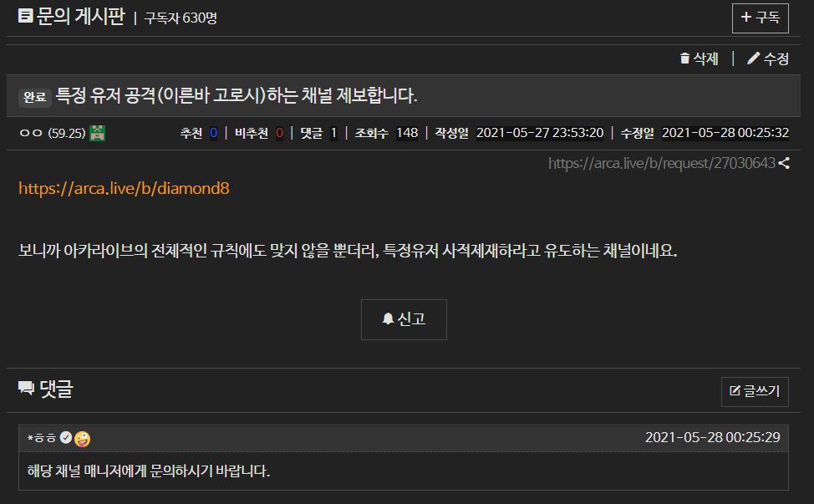Click the trash icon for 삭제
This screenshot has height=504, width=814.
[x=684, y=59]
